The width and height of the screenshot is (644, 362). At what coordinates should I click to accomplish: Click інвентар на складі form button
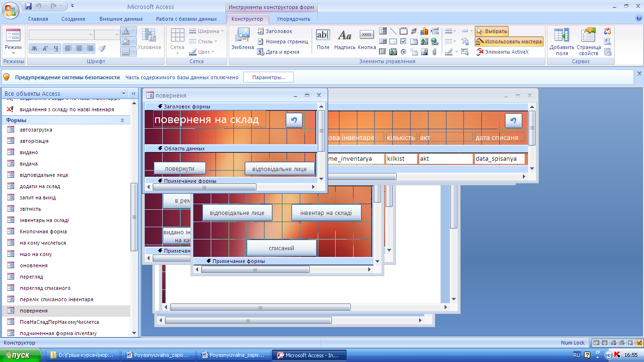coord(326,213)
